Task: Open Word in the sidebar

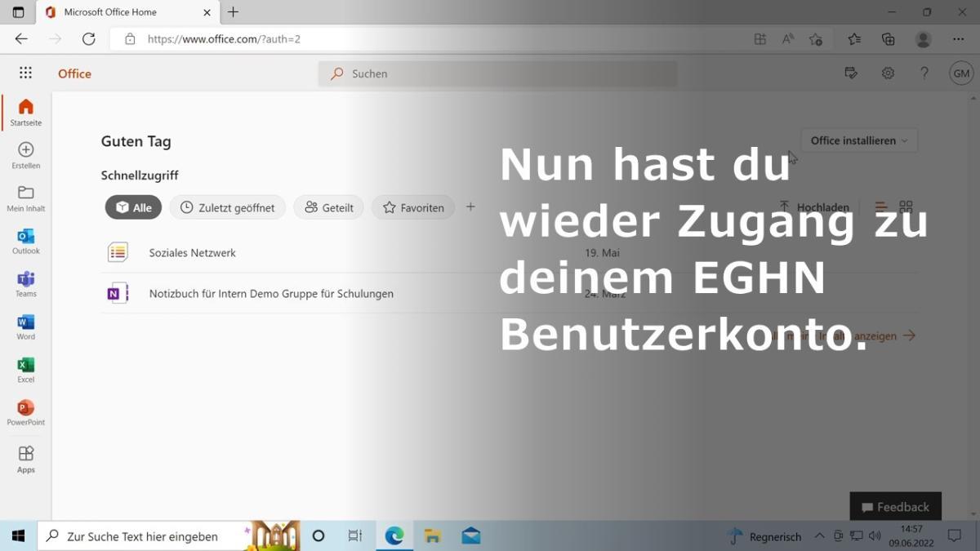Action: (25, 327)
